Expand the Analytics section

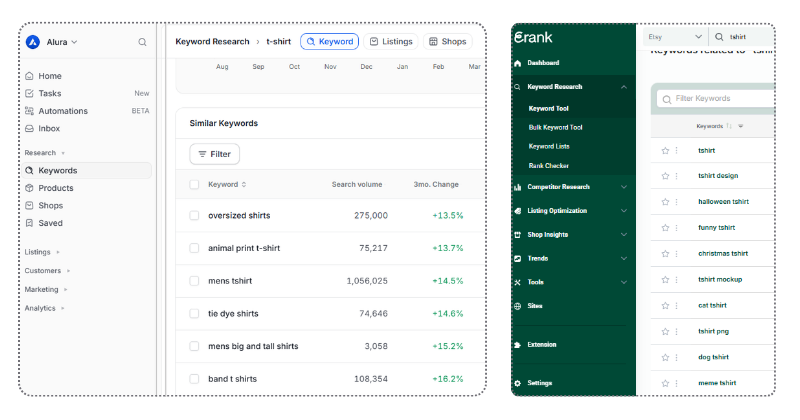click(45, 308)
